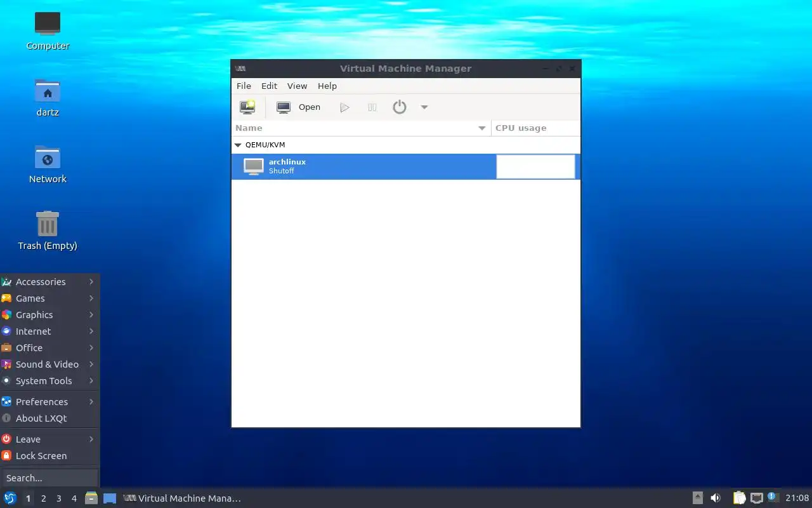Open the Internet submenu
The width and height of the screenshot is (812, 508).
49,331
